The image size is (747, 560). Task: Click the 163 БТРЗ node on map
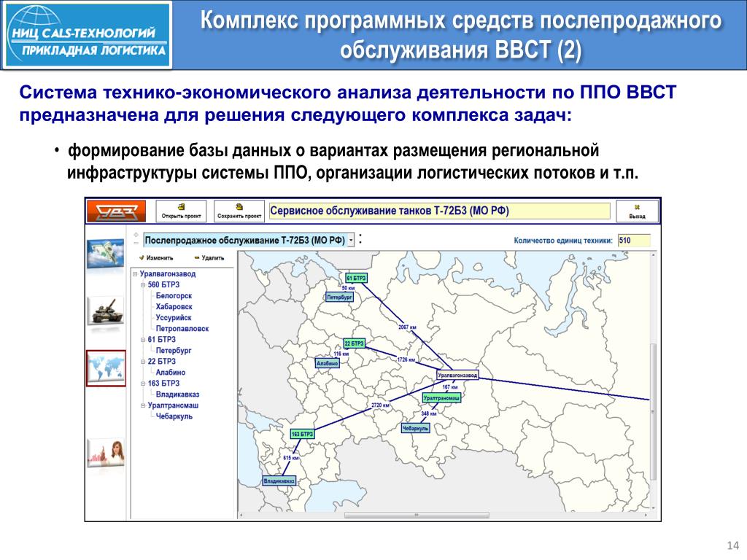pos(302,435)
